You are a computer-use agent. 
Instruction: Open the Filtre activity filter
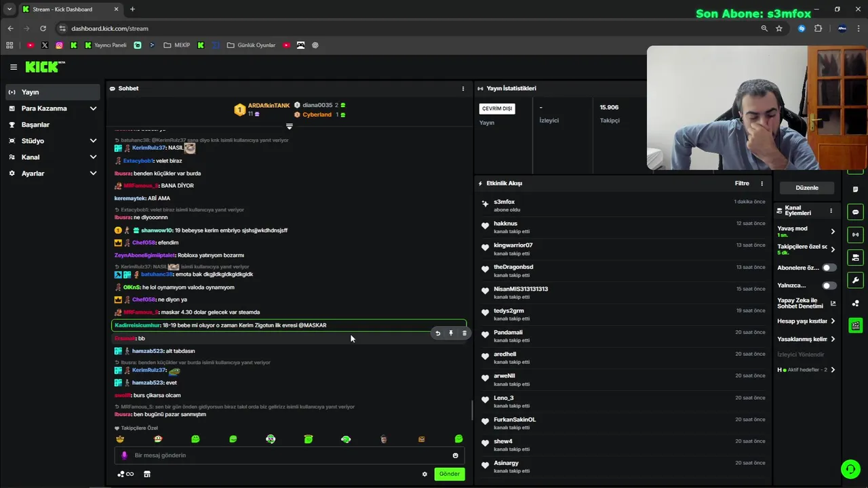742,184
